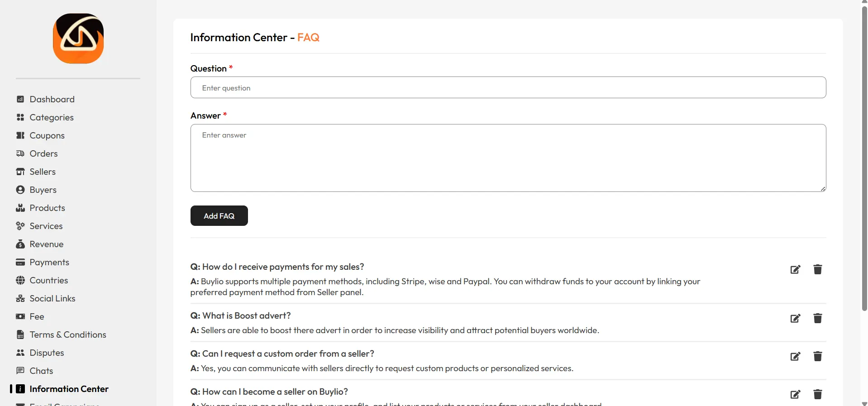This screenshot has width=868, height=406.
Task: Edit the 'How do I receive payments' FAQ
Action: click(795, 269)
